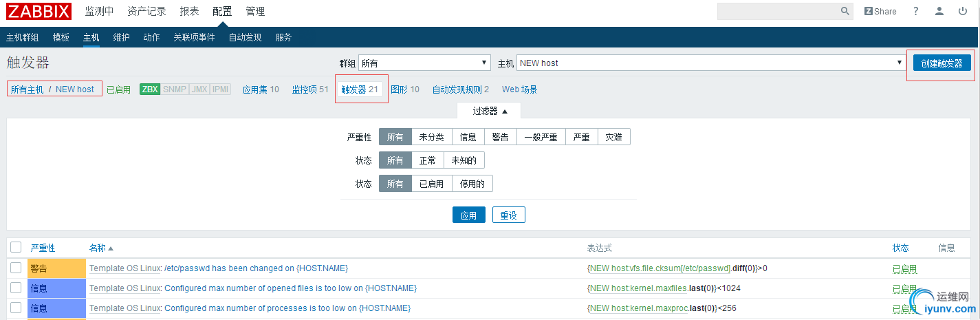Go to 模板 submenu
The image size is (980, 320).
(x=61, y=37)
